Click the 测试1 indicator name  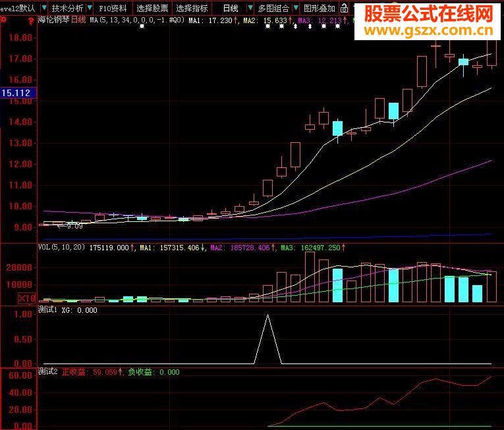(x=47, y=309)
